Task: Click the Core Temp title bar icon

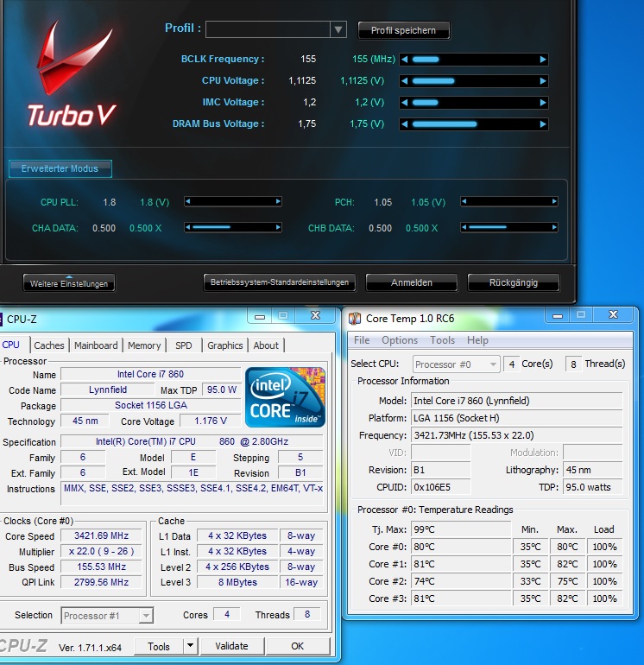Action: click(355, 318)
